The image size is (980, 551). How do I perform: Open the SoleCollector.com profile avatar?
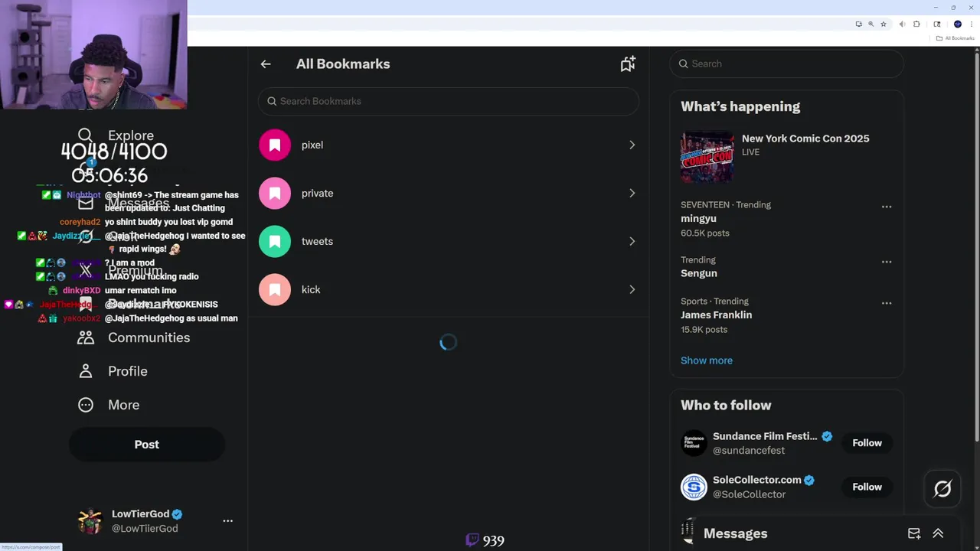pos(694,487)
